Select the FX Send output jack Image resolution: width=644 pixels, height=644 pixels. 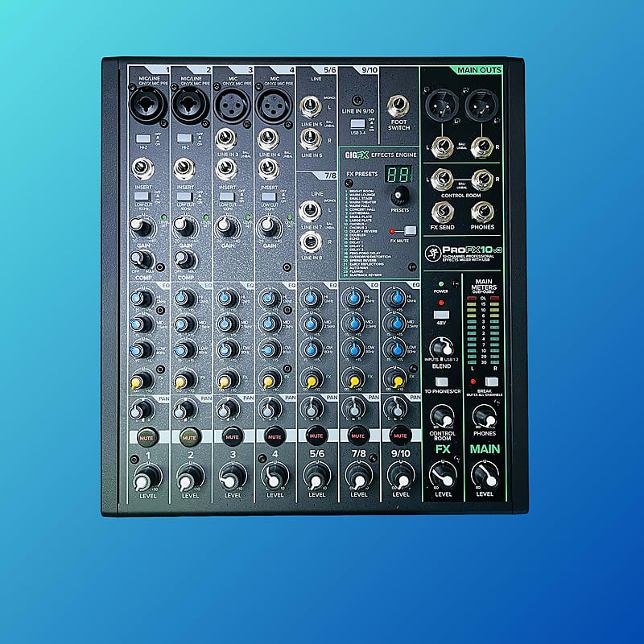(442, 212)
